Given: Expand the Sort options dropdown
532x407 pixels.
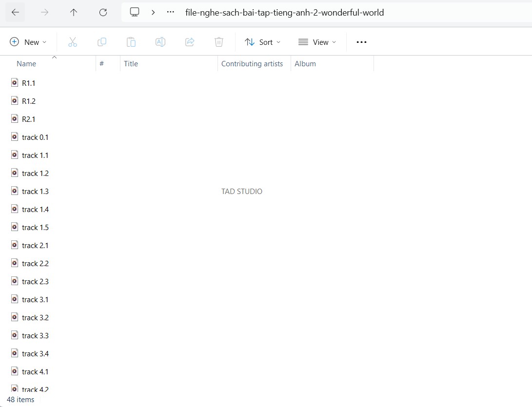Looking at the screenshot, I should coord(263,42).
